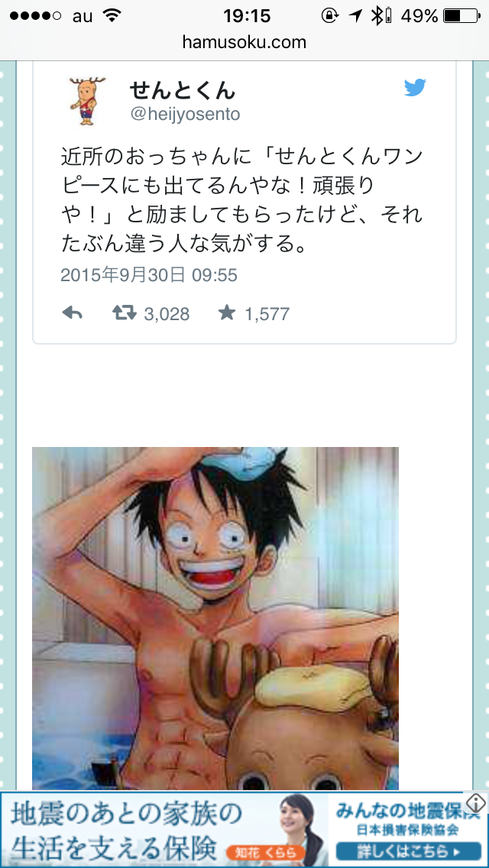Tap the 1,577 favorites count

[267, 315]
